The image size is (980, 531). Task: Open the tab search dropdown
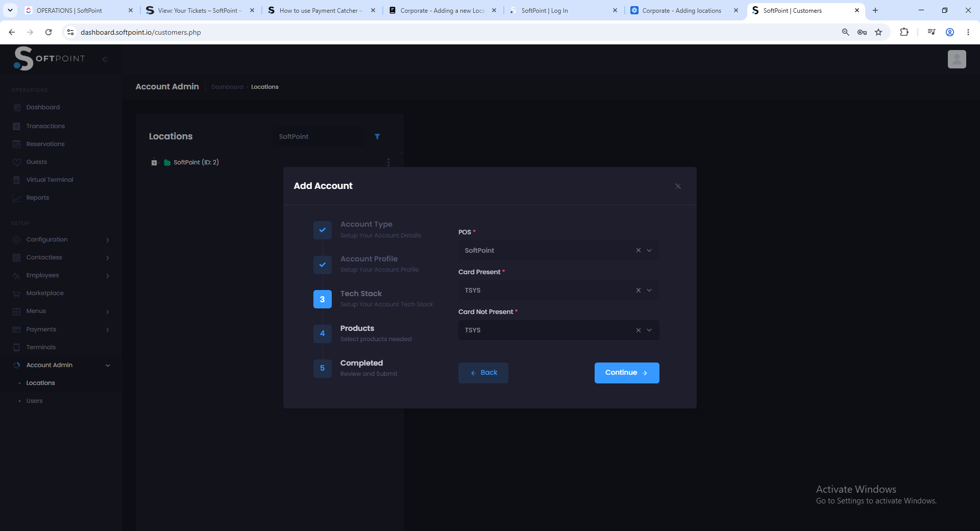(10, 10)
